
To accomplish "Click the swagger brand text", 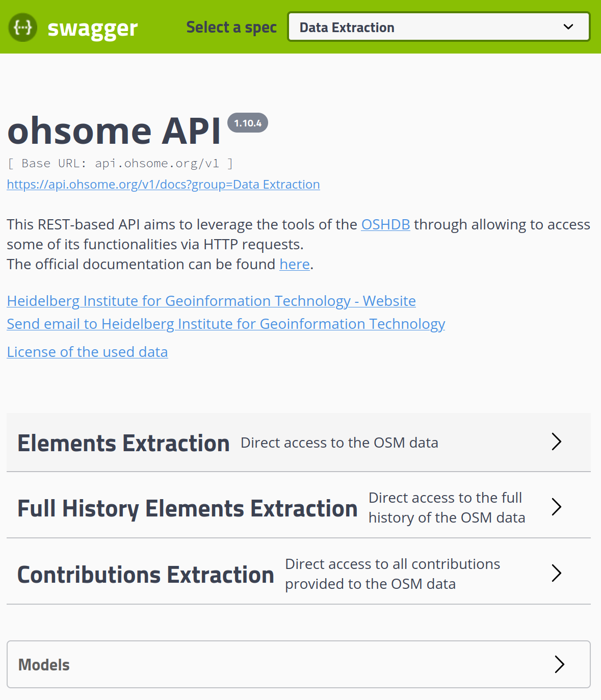I will 92,27.
